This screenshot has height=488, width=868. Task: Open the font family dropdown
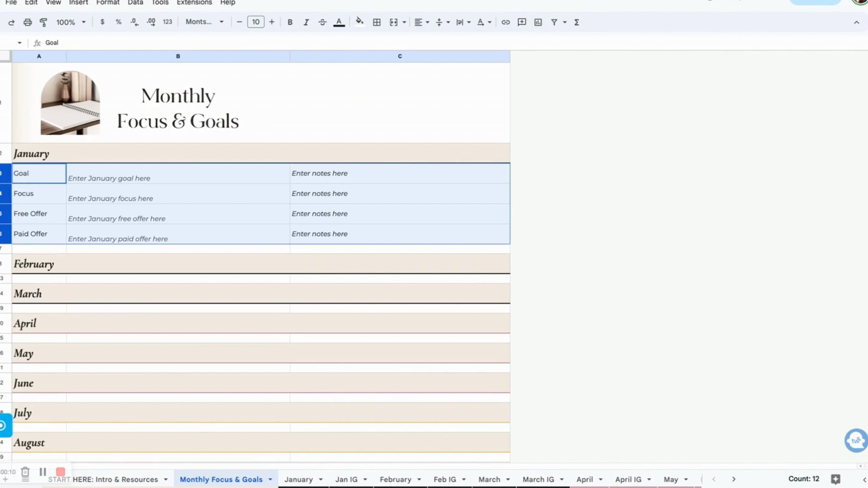204,22
